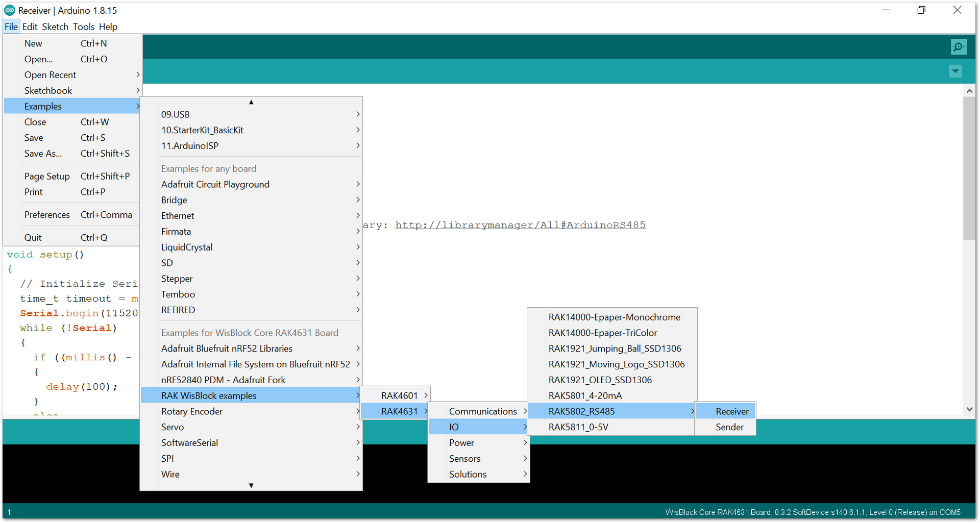
Task: Open the Temboo examples submenu
Action: [251, 294]
